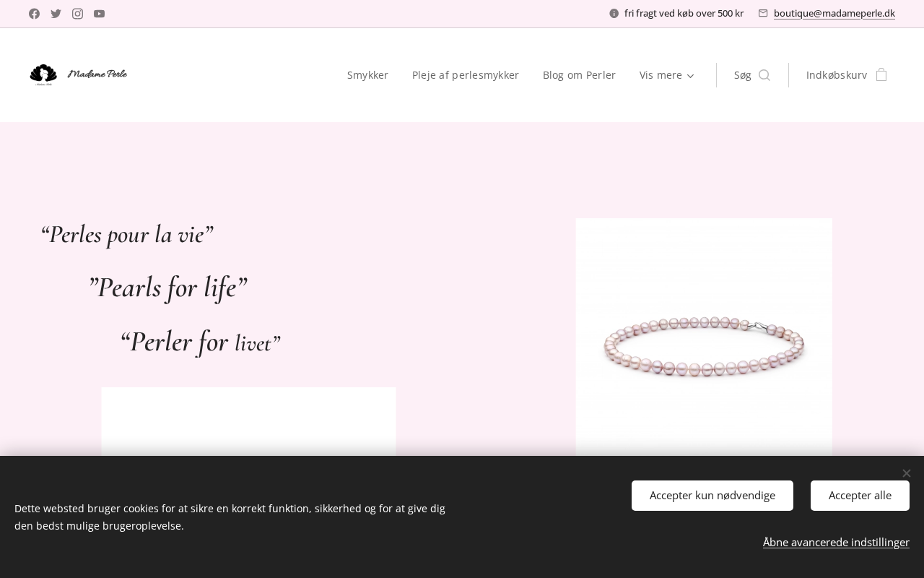Open the YouTube social icon

[x=99, y=14]
